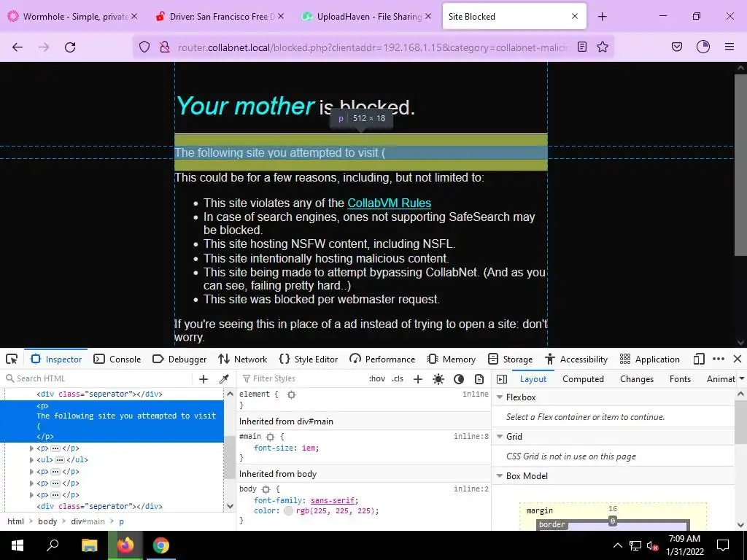This screenshot has width=747, height=560.
Task: Go back to the previous page
Action: point(18,47)
